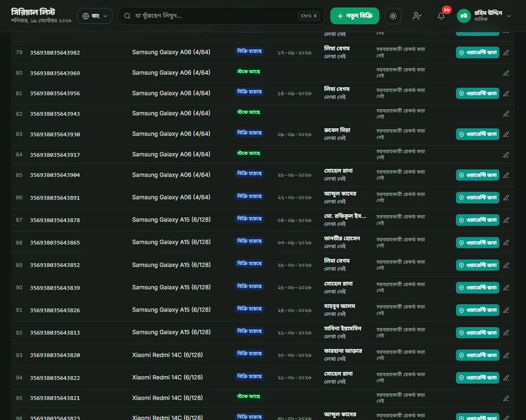Edit row 92 with the pencil icon

coord(506,333)
